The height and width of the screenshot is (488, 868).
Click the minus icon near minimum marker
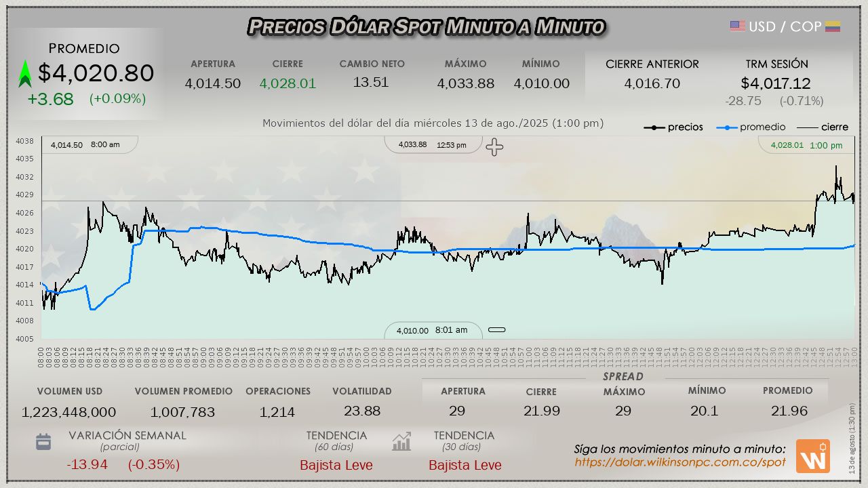point(497,330)
